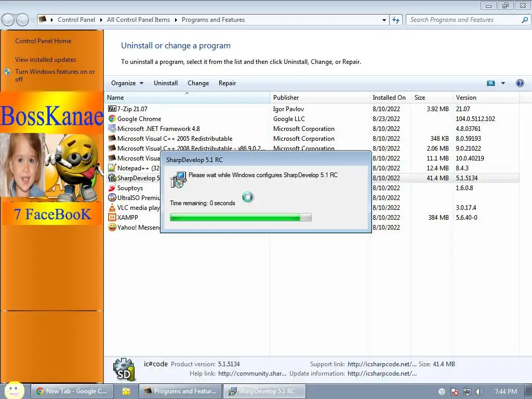
Task: Click Uninstall in the toolbar
Action: coord(166,83)
